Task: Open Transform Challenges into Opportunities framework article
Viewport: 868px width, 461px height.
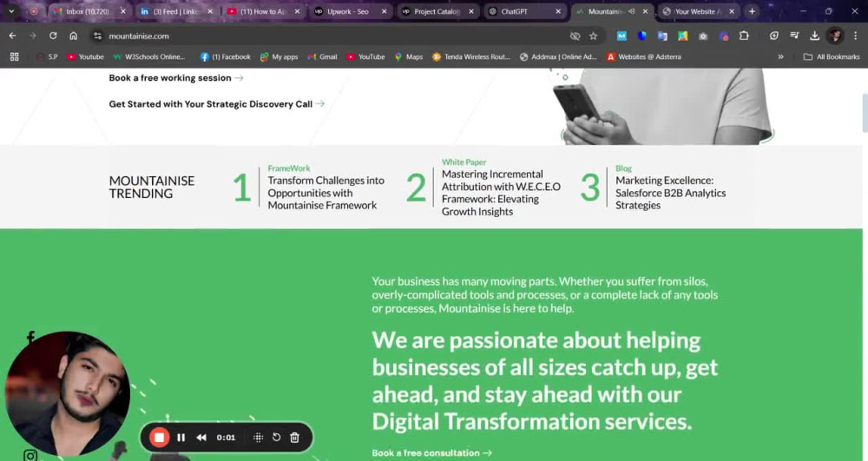Action: pos(325,193)
